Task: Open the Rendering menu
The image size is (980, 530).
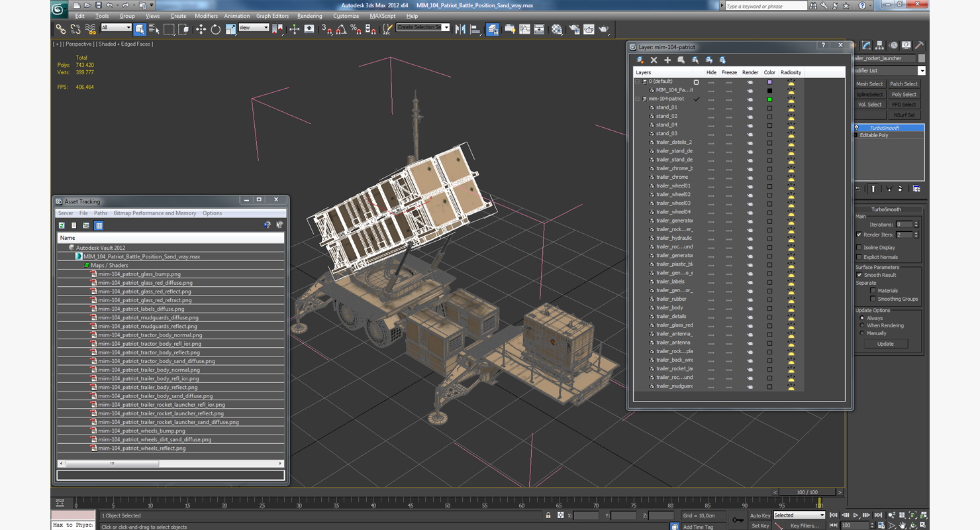Action: (310, 16)
